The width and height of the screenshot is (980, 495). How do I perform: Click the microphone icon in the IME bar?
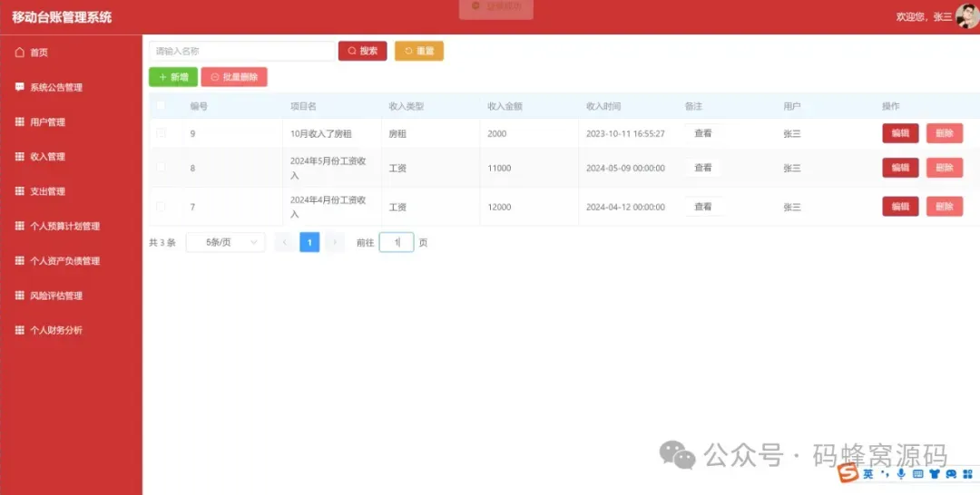coord(901,474)
